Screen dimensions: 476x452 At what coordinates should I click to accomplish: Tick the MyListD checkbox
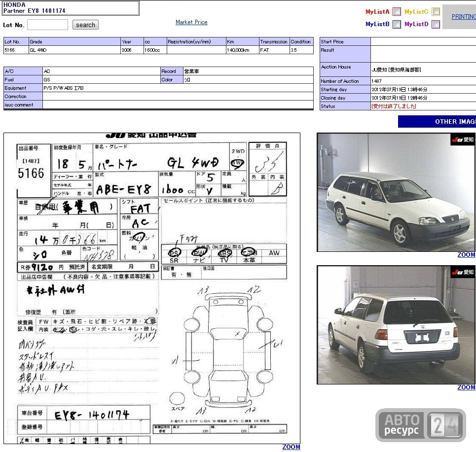pos(436,24)
